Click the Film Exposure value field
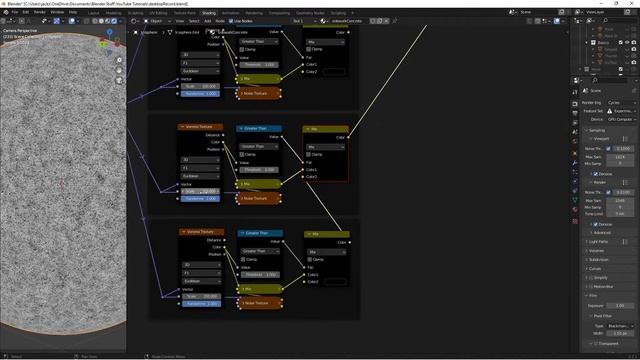Image resolution: width=640 pixels, height=360 pixels. coord(620,306)
